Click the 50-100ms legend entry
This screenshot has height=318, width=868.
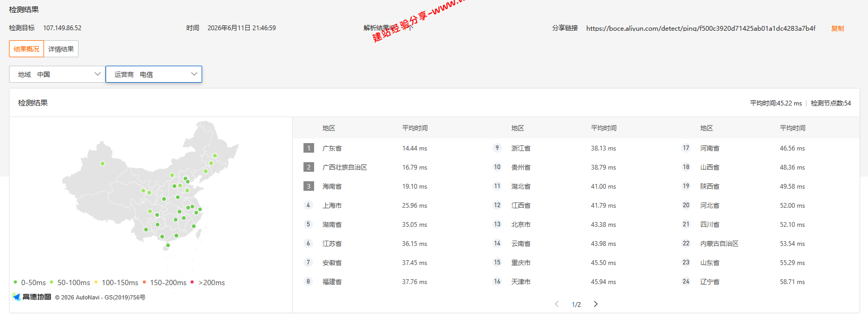pos(70,282)
